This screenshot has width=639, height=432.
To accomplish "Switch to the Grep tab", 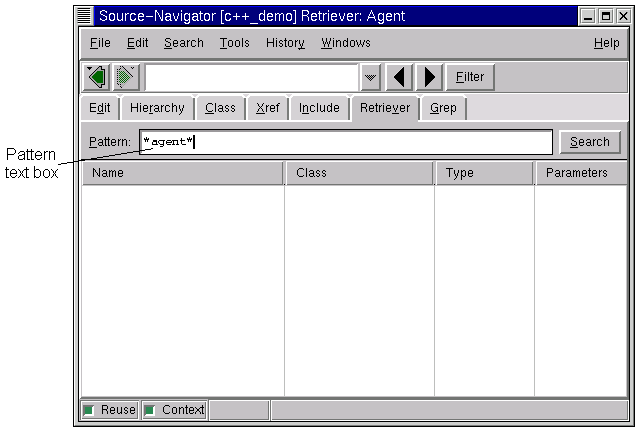I will click(443, 108).
